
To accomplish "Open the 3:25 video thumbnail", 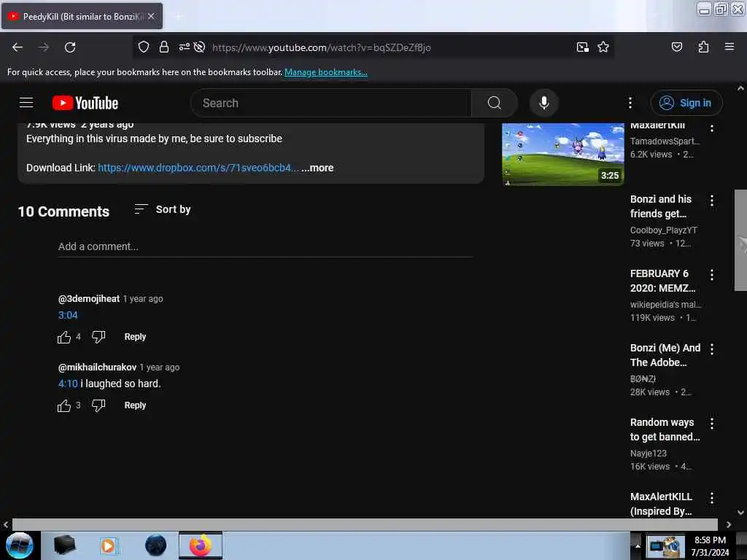I will [x=563, y=154].
